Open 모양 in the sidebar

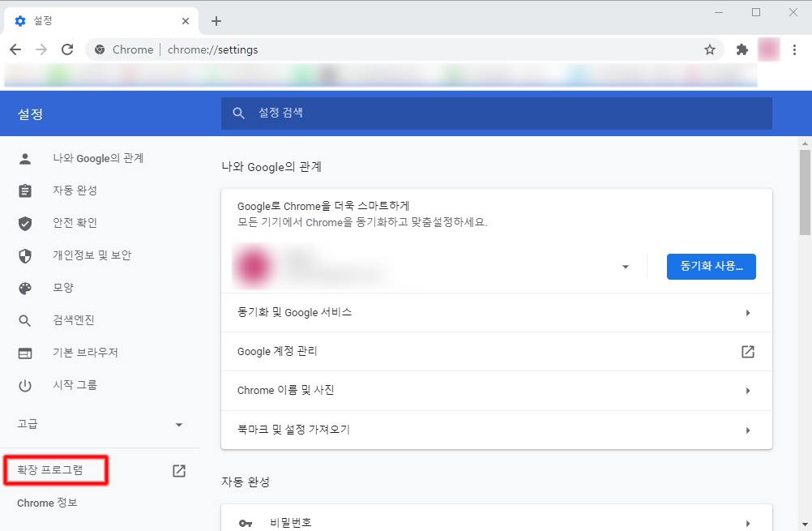pos(63,288)
